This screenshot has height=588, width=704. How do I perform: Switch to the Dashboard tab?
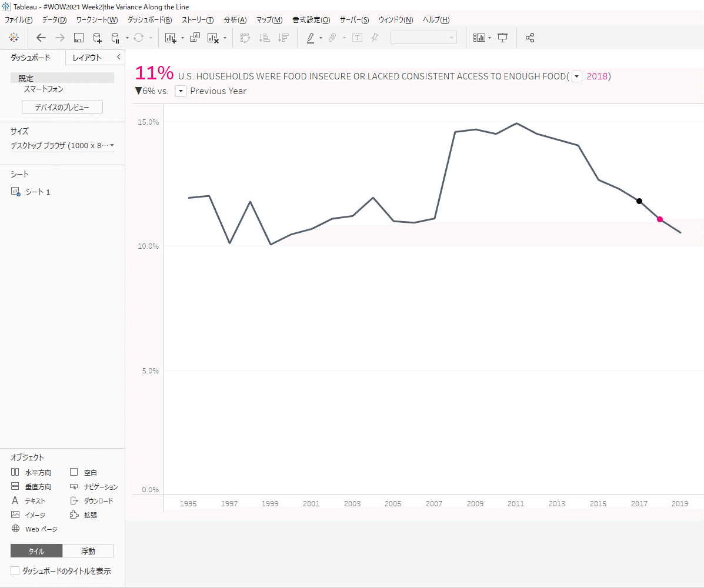coord(31,58)
